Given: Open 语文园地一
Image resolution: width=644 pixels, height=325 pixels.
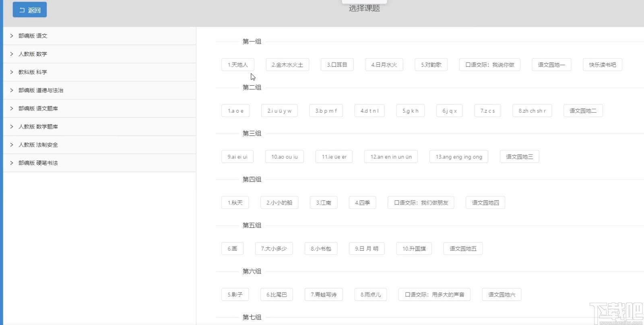Looking at the screenshot, I should tap(551, 65).
